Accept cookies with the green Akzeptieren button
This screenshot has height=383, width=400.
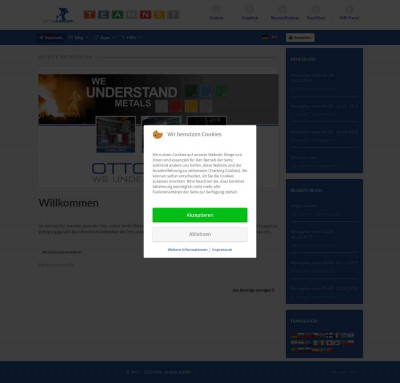[x=200, y=215]
